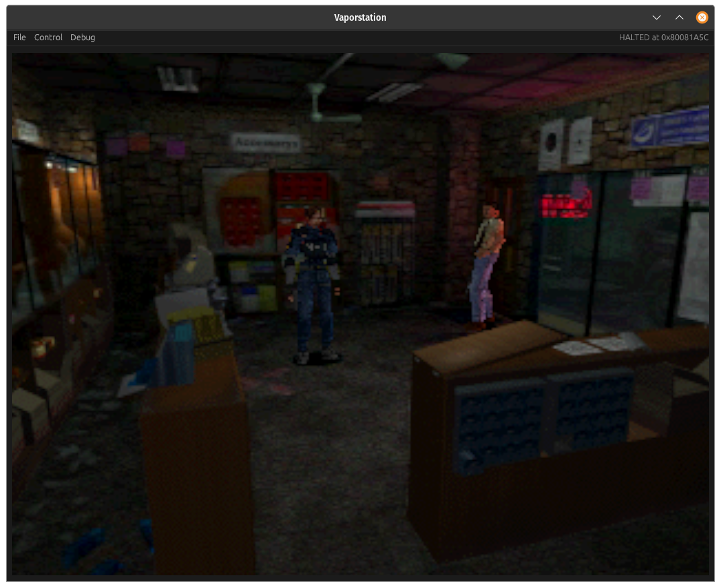Maximize the Vaporstation window
The image size is (721, 588).
click(679, 17)
